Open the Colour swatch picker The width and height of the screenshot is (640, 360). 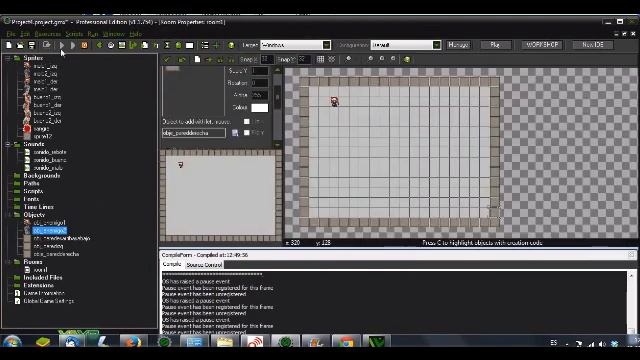point(260,108)
